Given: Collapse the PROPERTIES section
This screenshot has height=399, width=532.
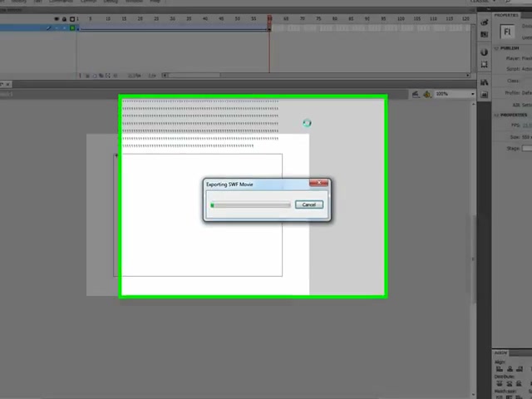Looking at the screenshot, I should click(x=497, y=115).
